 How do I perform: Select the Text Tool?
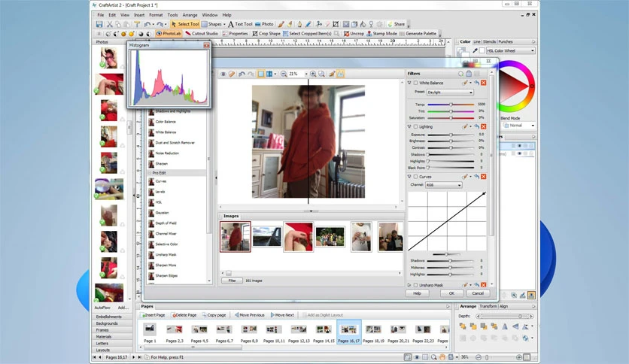240,24
